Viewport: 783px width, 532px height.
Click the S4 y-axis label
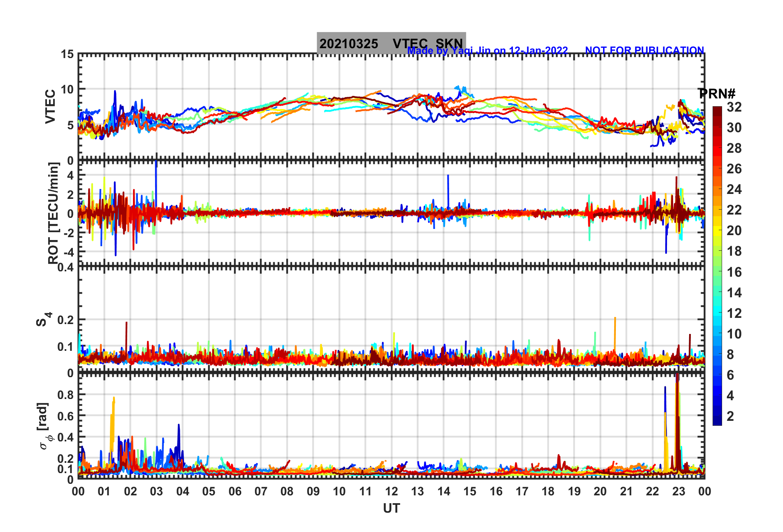43,319
